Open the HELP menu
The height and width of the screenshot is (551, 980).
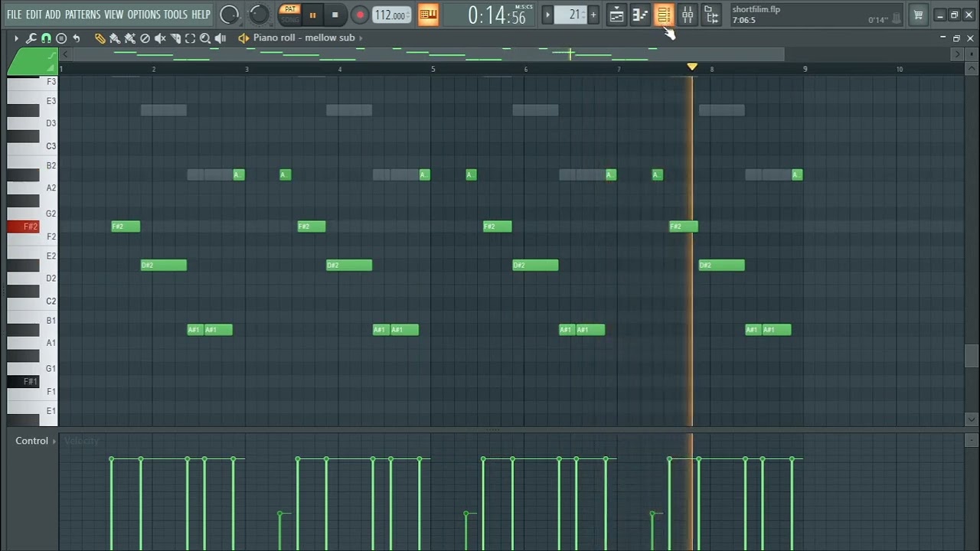(201, 15)
